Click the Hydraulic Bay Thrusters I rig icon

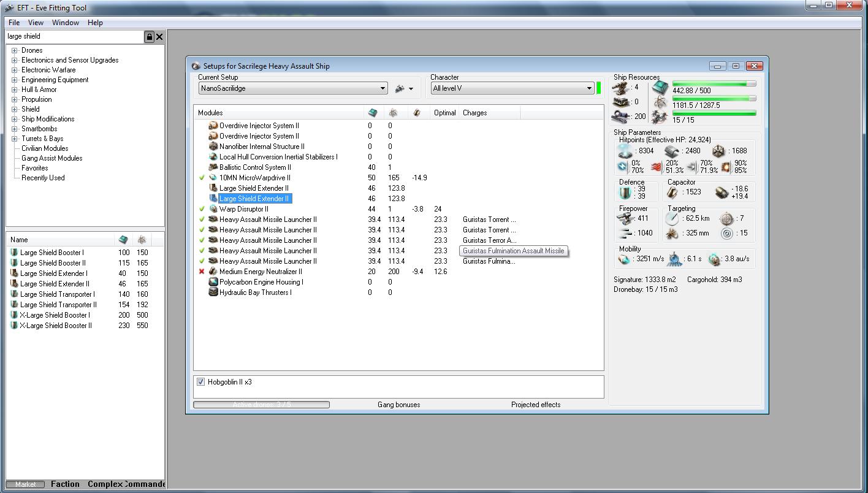click(213, 292)
